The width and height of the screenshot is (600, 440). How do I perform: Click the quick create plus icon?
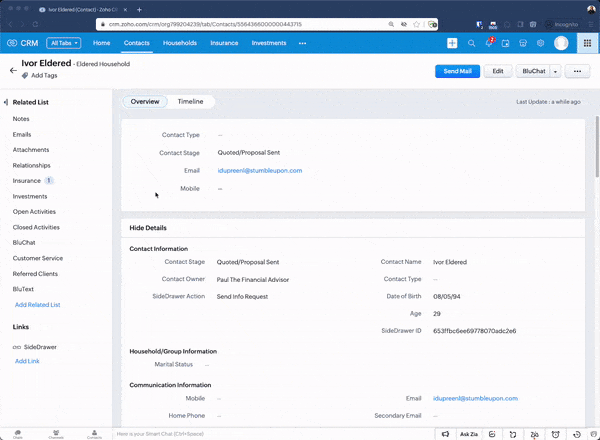pos(452,43)
